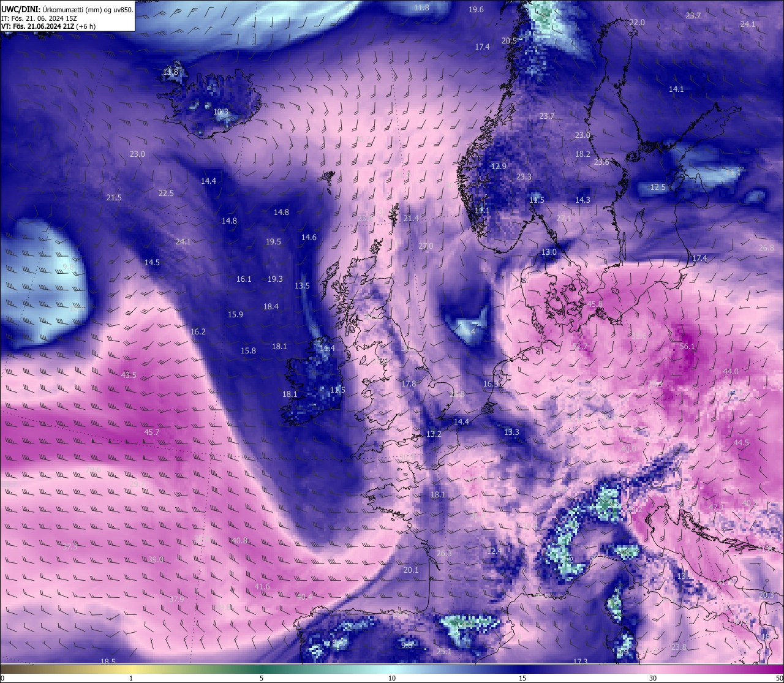The width and height of the screenshot is (784, 683).
Task: Click the 16.1 value on the map
Action: click(x=244, y=279)
